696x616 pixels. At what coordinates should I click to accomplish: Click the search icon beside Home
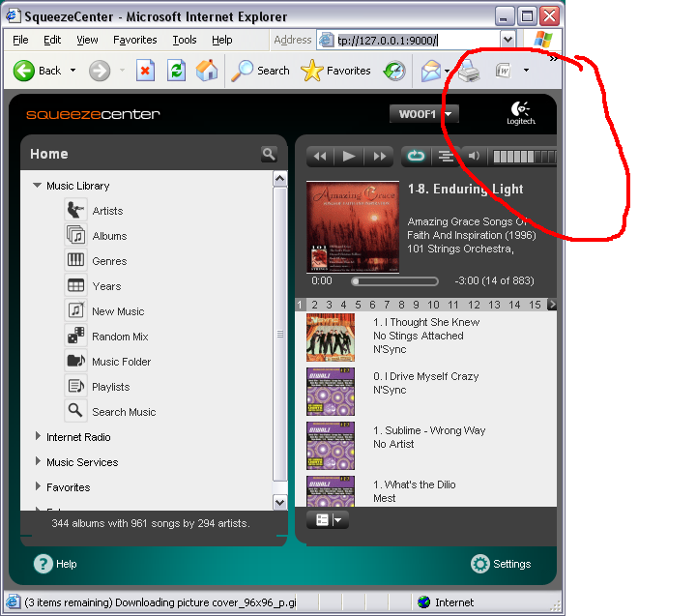[x=268, y=154]
